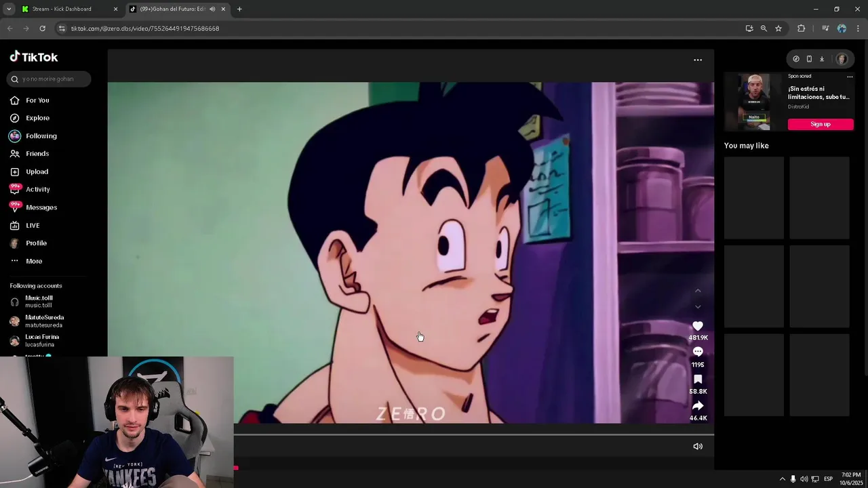The width and height of the screenshot is (868, 488).
Task: Open MatuteSureda followed account
Action: [x=44, y=321]
